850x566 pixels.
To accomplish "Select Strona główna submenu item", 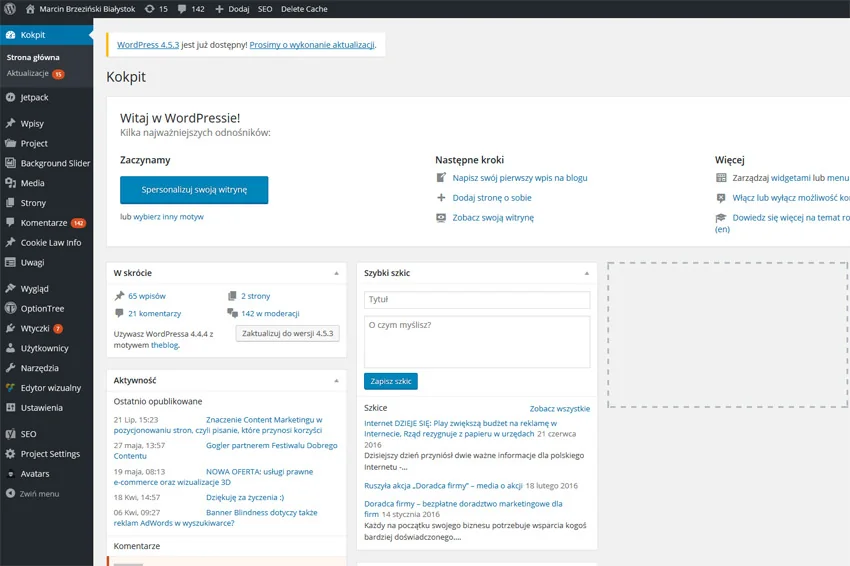I will [x=33, y=57].
